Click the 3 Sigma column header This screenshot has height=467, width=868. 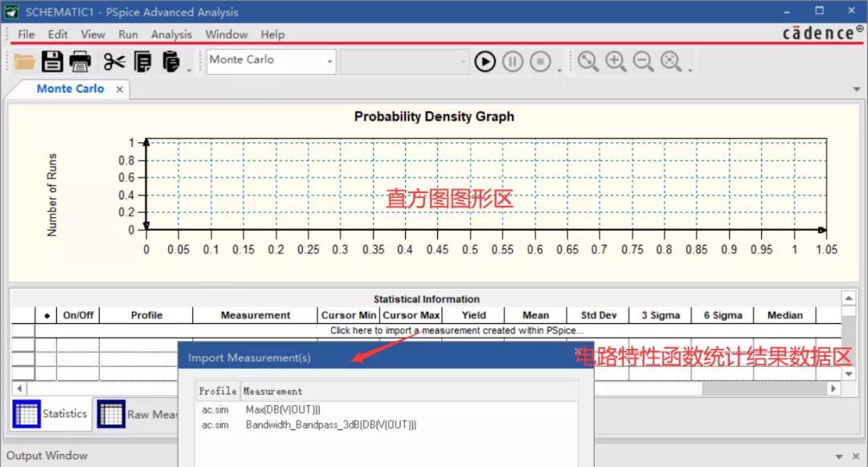[661, 315]
